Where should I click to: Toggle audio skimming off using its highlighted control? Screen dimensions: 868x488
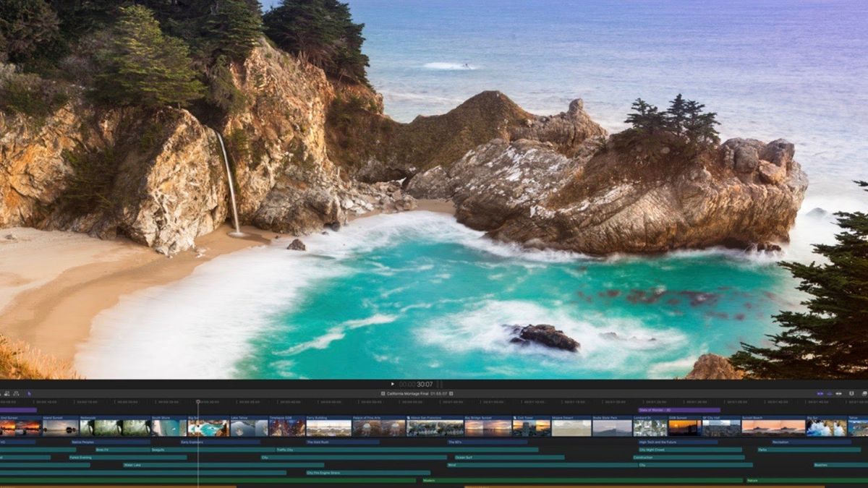[830, 394]
